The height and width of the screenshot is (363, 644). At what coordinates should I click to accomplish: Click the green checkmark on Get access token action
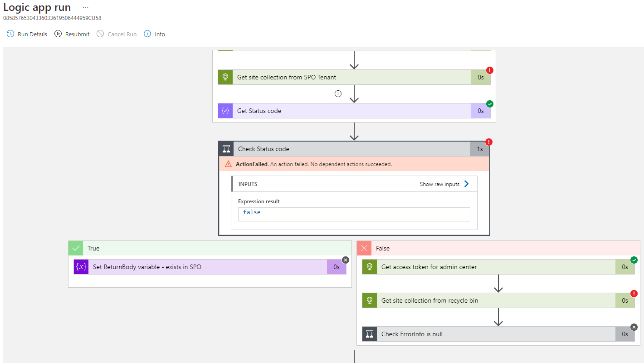tap(634, 260)
